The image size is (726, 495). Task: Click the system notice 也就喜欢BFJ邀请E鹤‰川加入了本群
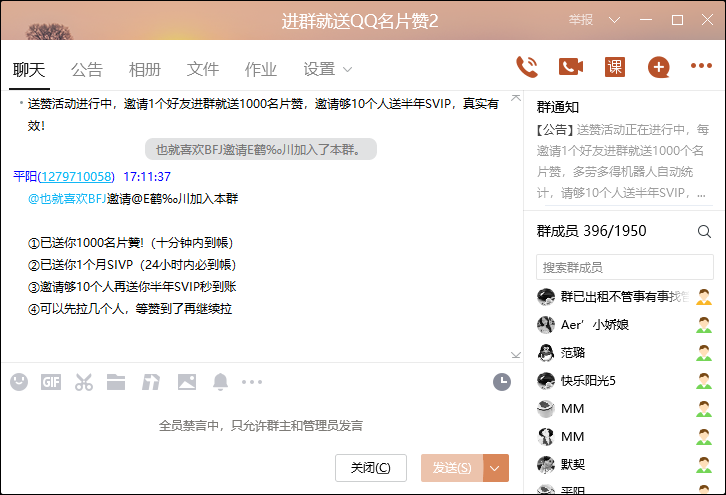tap(261, 150)
